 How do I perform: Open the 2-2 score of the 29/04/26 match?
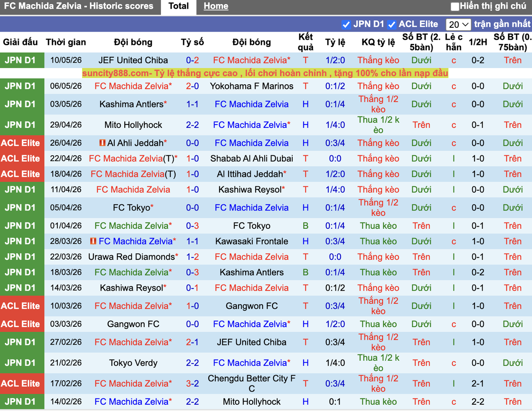(192, 125)
